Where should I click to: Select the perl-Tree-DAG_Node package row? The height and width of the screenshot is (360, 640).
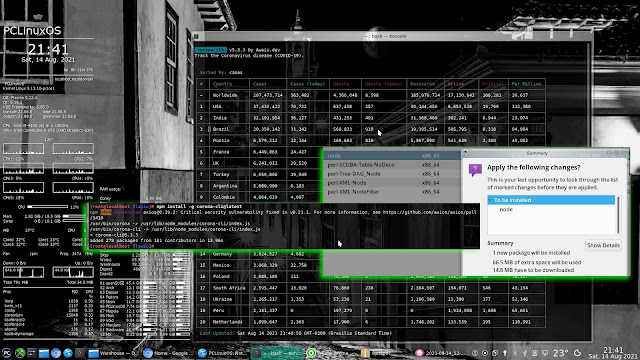pos(393,174)
